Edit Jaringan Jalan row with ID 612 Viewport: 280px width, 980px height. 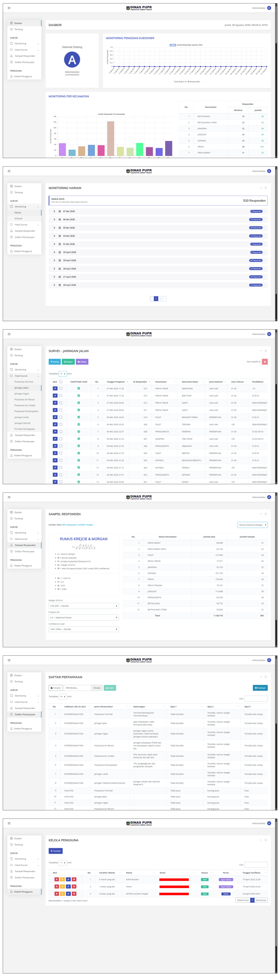click(x=55, y=403)
